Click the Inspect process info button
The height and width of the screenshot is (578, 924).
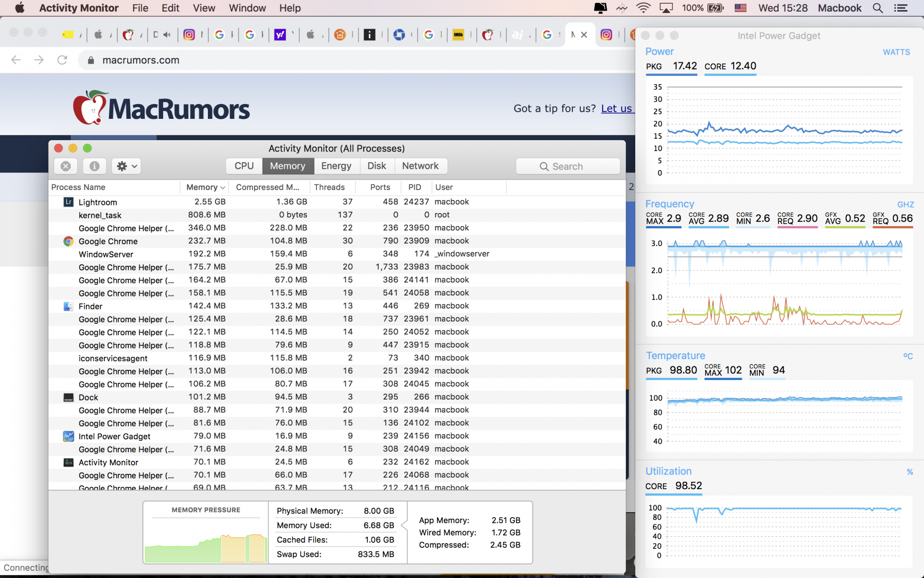(x=94, y=166)
